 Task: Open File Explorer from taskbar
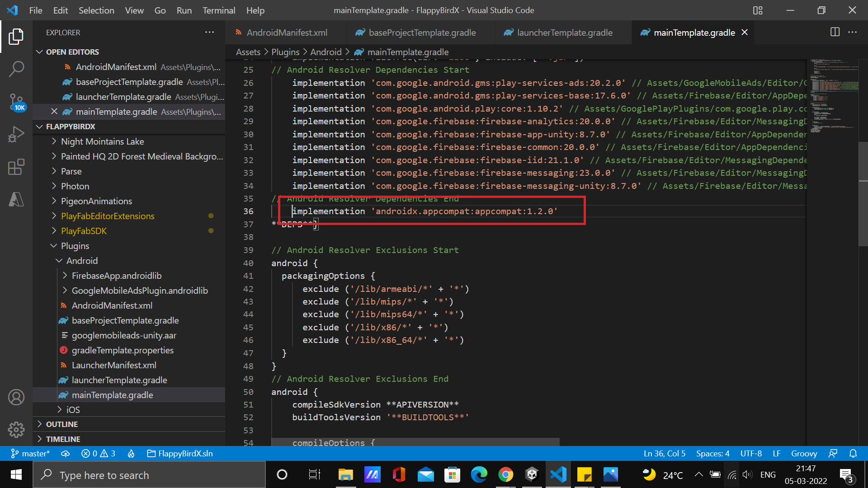click(x=345, y=474)
